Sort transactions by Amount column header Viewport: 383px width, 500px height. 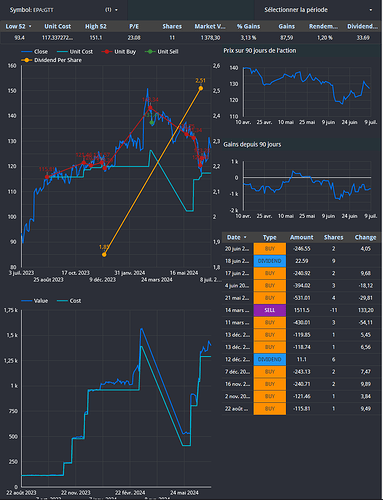point(302,237)
